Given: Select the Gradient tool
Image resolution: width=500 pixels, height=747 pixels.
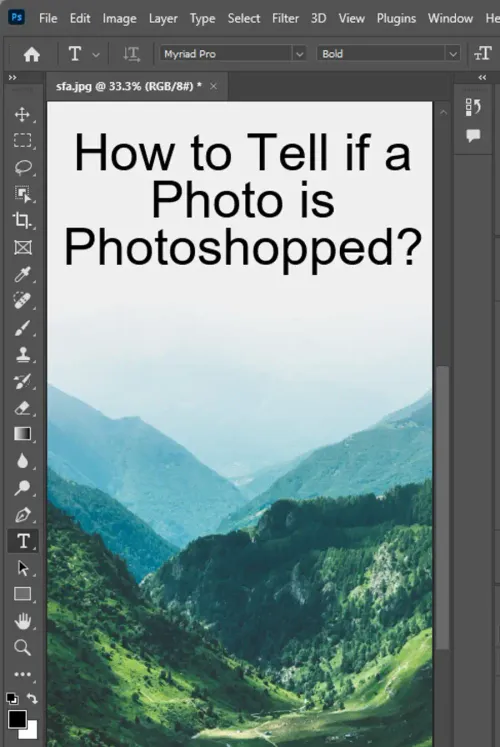Looking at the screenshot, I should 22,434.
